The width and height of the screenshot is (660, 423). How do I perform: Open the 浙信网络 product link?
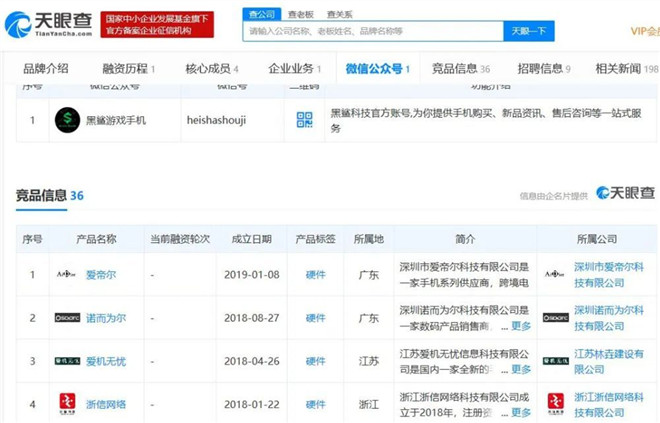point(106,404)
